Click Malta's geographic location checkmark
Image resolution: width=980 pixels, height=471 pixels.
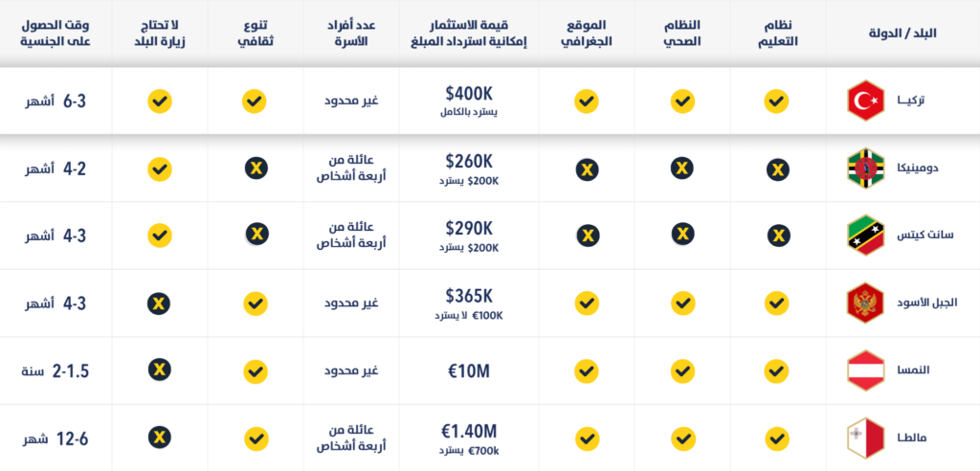pyautogui.click(x=587, y=438)
